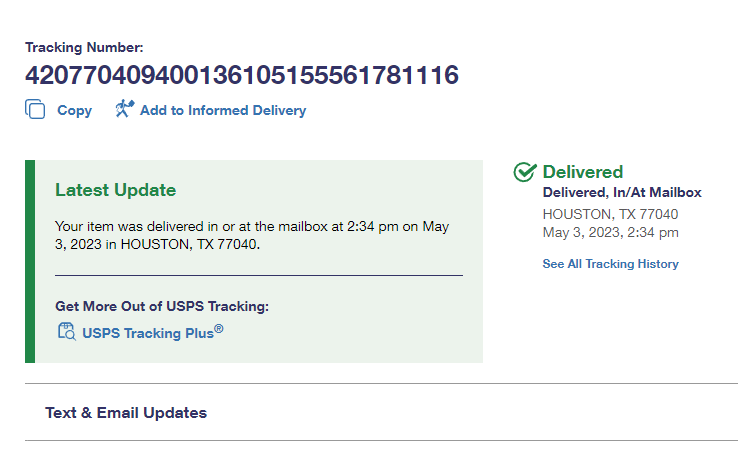Screen dimensions: 738x456
Task: Click the May 3, 2023, 2:34 pm timestamp
Action: coord(610,233)
